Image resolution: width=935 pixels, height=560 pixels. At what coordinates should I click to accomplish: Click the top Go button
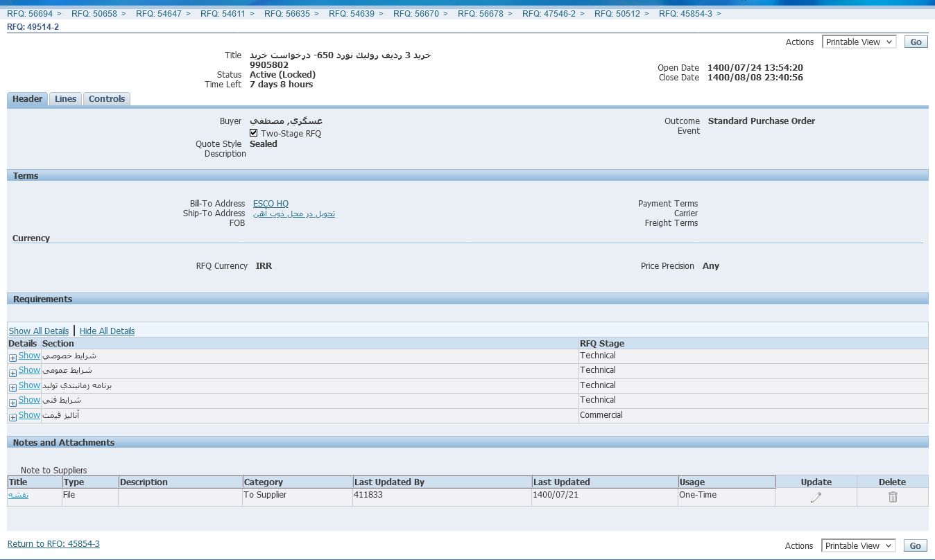pos(916,42)
